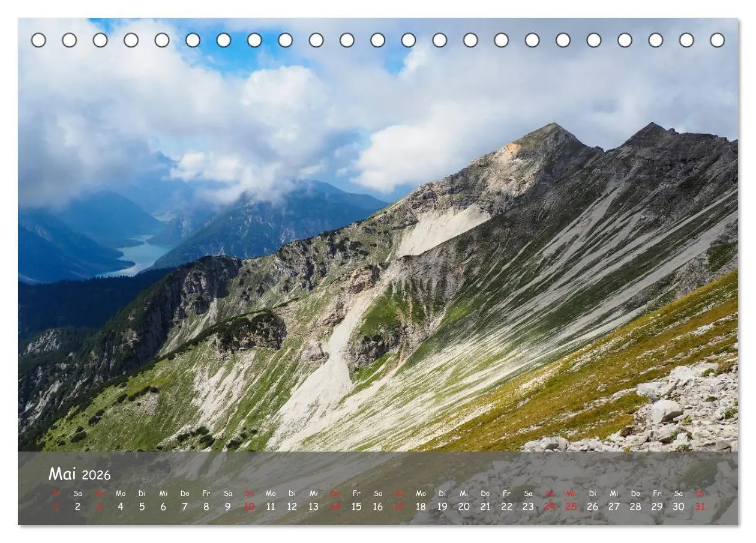The width and height of the screenshot is (756, 543).
Task: Pick date 20 in the May calendar
Action: [x=464, y=506]
